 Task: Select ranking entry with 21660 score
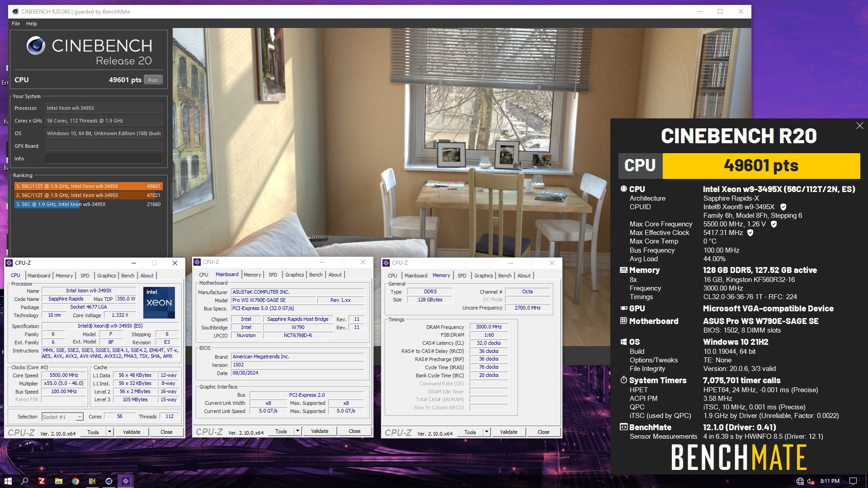[x=88, y=204]
